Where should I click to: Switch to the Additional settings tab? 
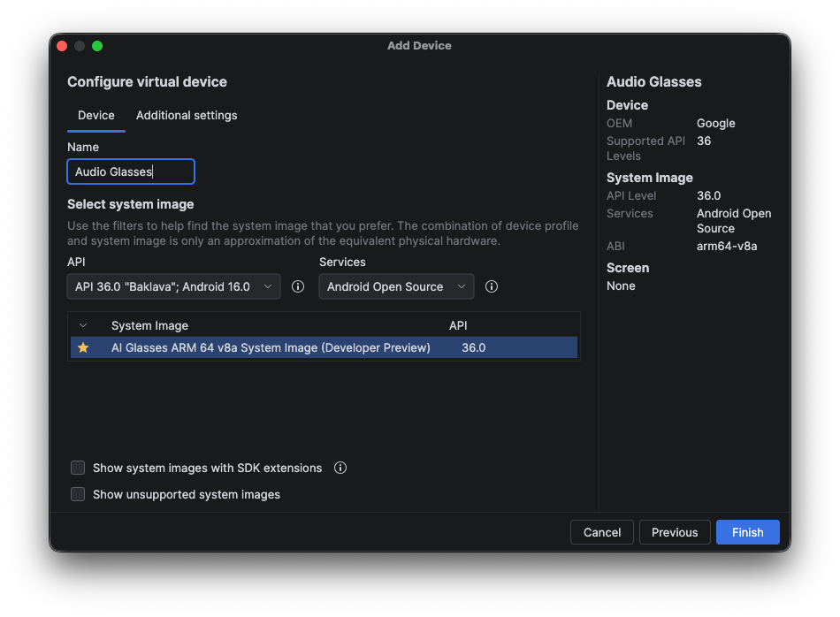tap(187, 115)
